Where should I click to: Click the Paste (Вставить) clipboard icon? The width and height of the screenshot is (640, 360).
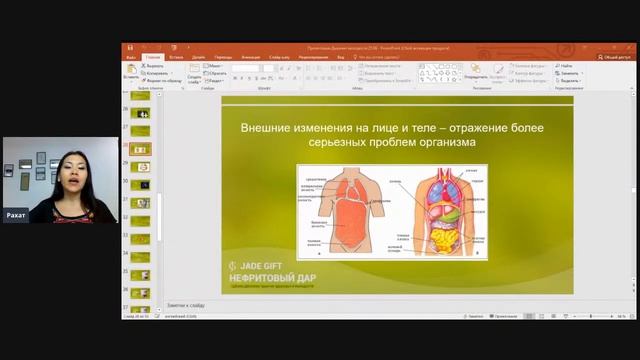[x=131, y=69]
